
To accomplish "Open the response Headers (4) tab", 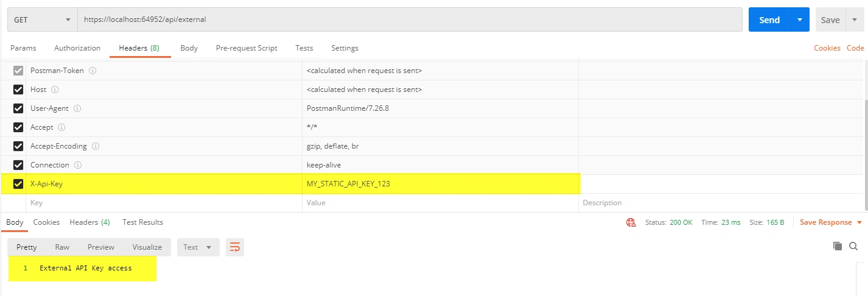I will (89, 222).
